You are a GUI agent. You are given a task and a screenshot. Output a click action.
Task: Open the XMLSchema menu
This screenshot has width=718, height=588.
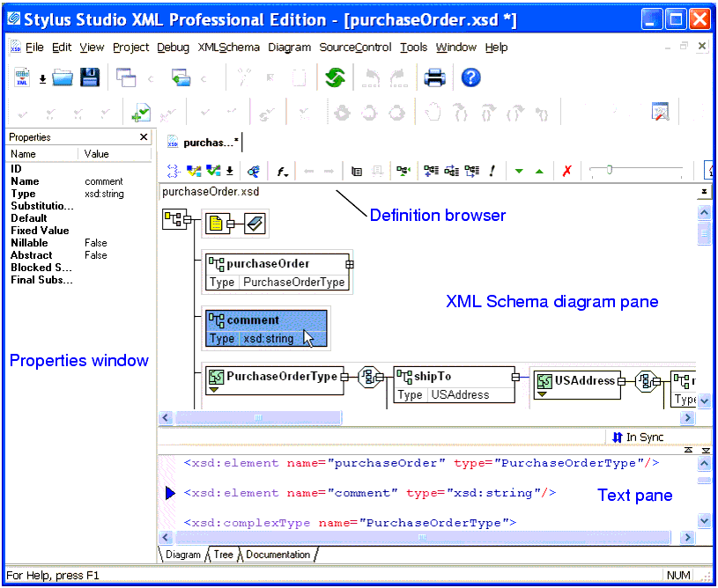click(x=228, y=48)
